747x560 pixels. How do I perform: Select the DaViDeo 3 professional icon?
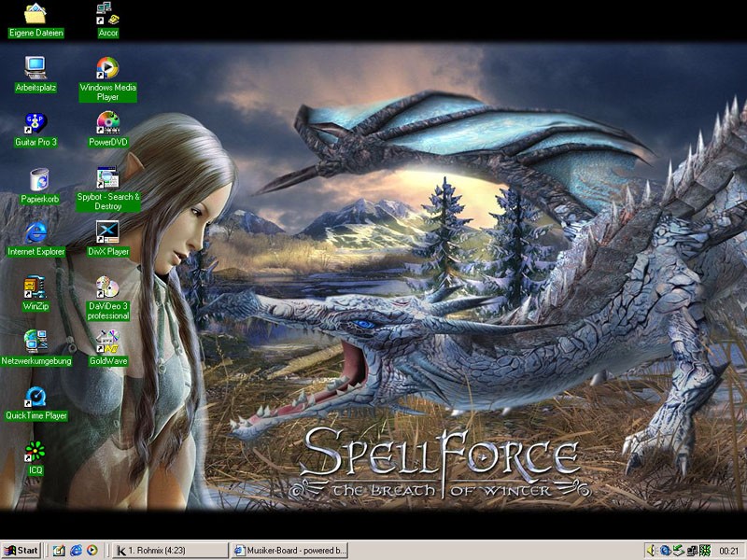[x=108, y=287]
